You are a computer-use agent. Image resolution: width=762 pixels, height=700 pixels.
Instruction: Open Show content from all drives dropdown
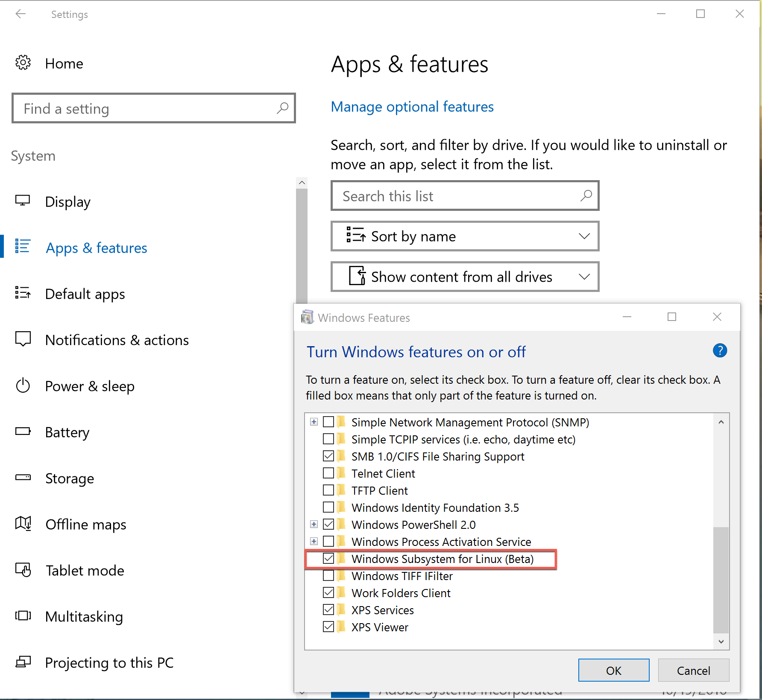(x=465, y=277)
